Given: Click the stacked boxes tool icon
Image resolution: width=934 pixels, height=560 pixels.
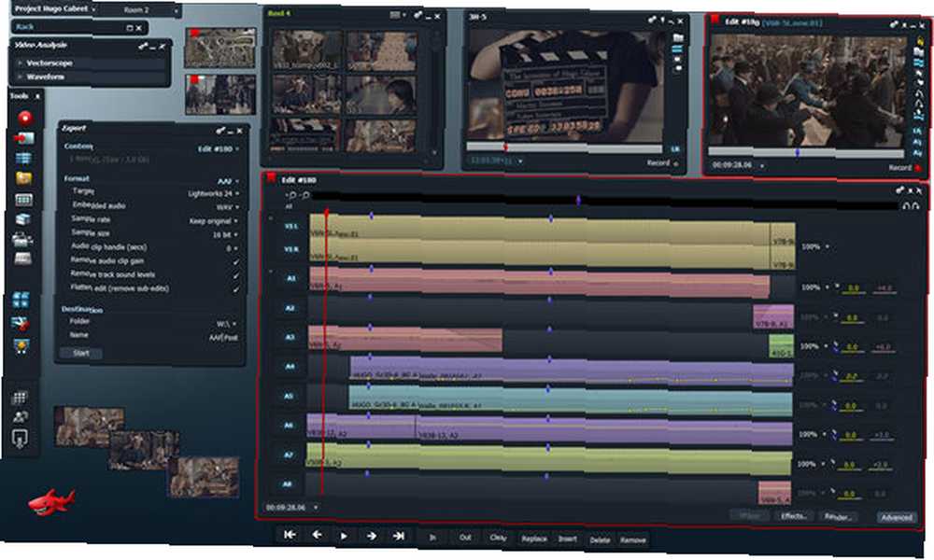Looking at the screenshot, I should tap(22, 219).
